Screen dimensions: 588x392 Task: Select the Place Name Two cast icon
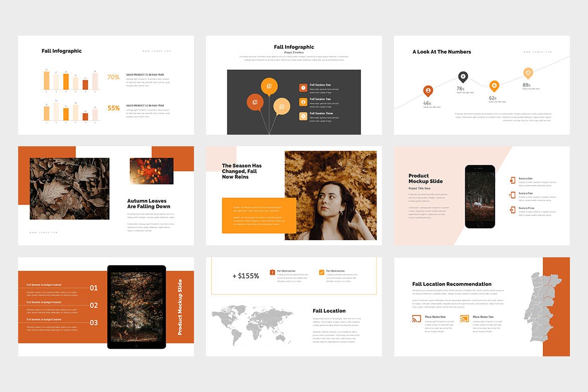(464, 318)
